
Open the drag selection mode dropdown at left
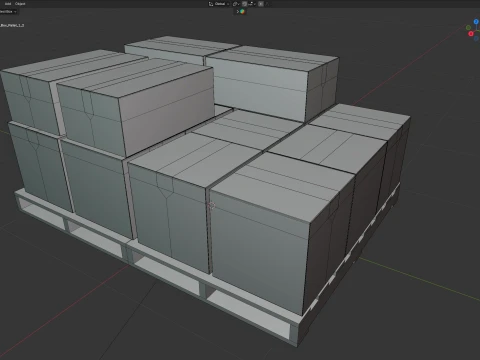click(x=8, y=11)
